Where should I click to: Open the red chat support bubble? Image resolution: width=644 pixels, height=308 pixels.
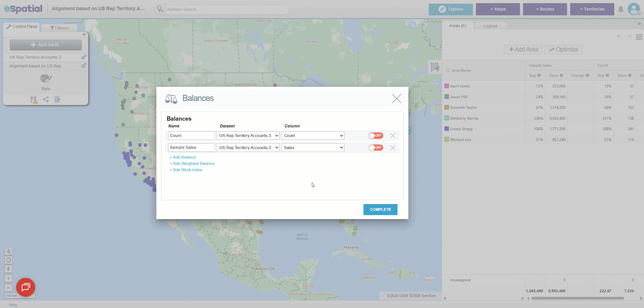[x=26, y=287]
